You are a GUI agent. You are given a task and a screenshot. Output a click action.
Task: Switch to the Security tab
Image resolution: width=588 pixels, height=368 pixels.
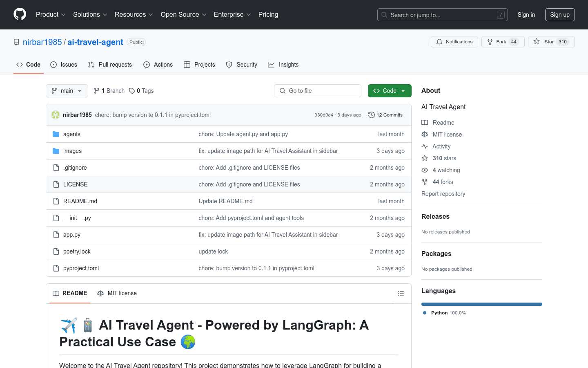[x=242, y=65]
